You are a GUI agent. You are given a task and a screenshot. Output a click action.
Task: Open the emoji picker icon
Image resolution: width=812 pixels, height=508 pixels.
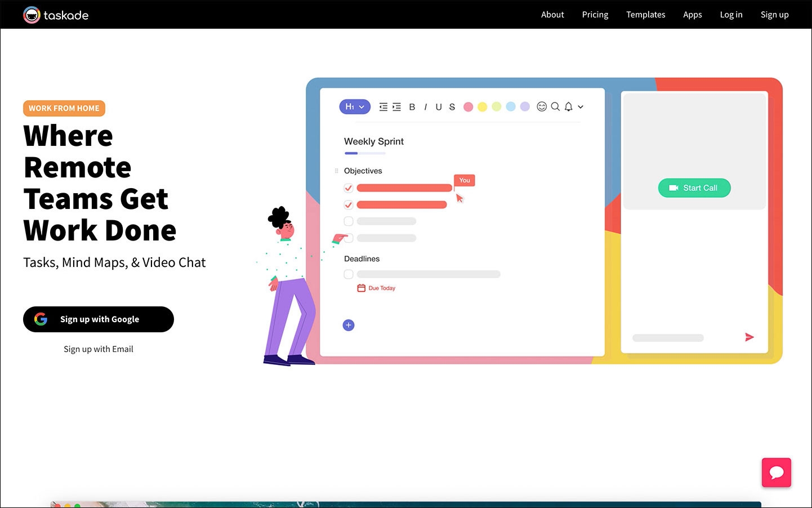pos(542,107)
